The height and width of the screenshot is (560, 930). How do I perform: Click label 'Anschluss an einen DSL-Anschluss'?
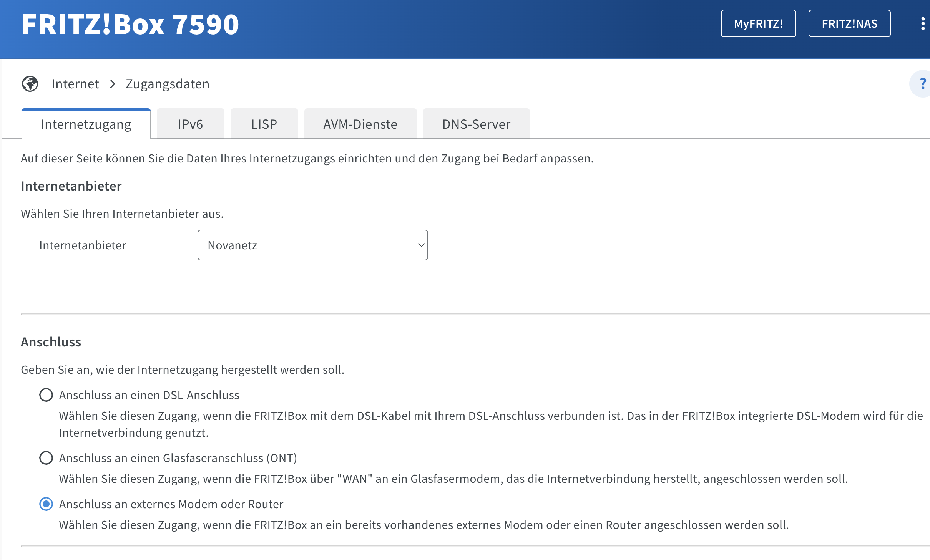pyautogui.click(x=149, y=395)
